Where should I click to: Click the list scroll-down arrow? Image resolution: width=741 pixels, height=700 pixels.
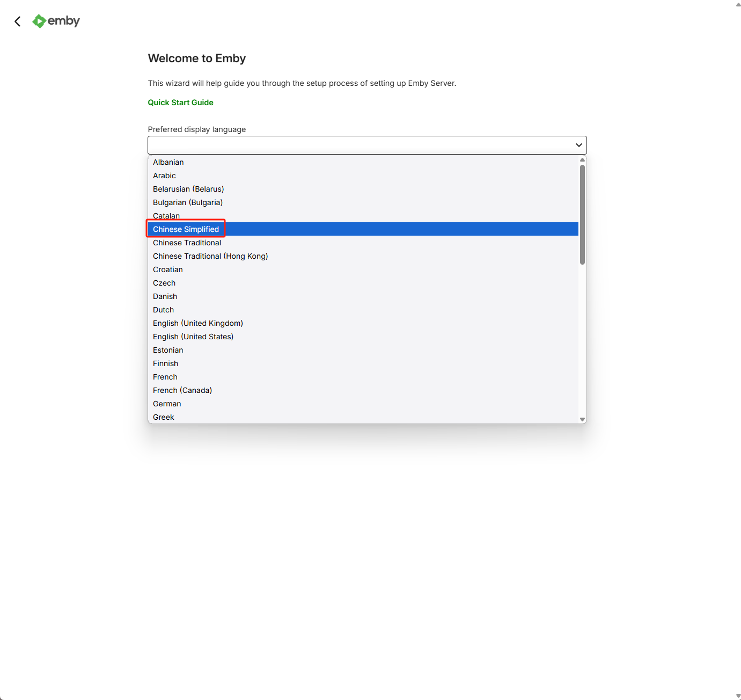(582, 419)
